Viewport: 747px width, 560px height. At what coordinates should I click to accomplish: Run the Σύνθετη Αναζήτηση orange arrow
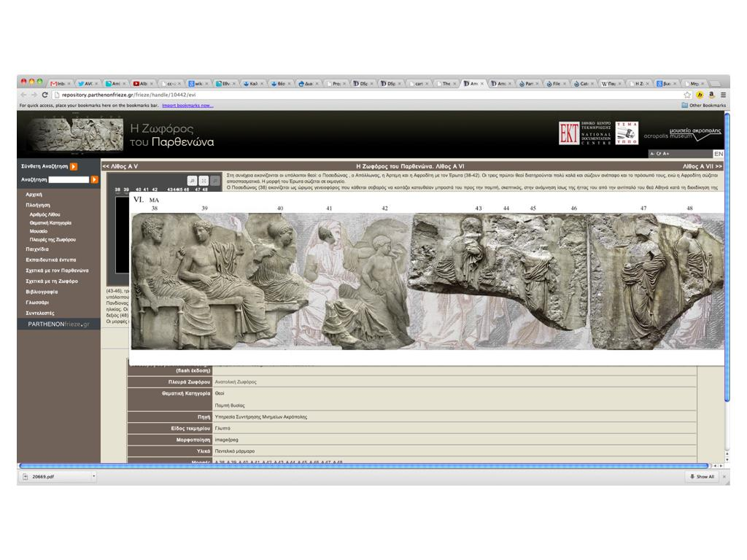pos(74,166)
